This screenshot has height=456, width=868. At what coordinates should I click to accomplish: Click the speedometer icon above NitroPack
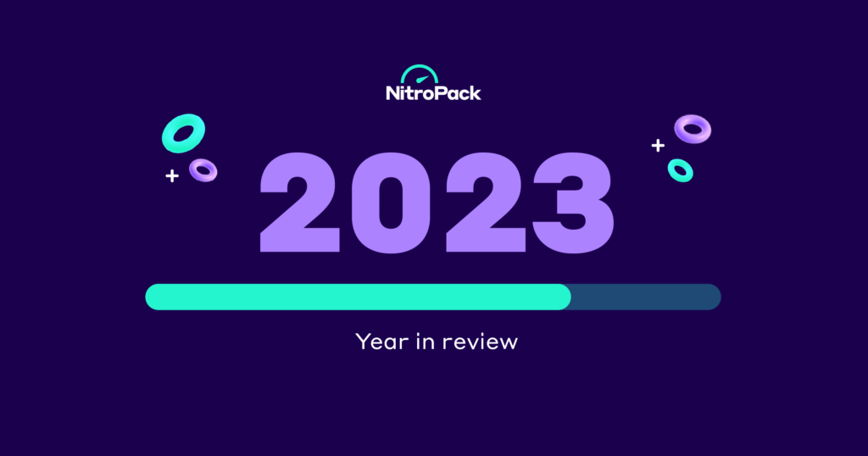[x=421, y=74]
